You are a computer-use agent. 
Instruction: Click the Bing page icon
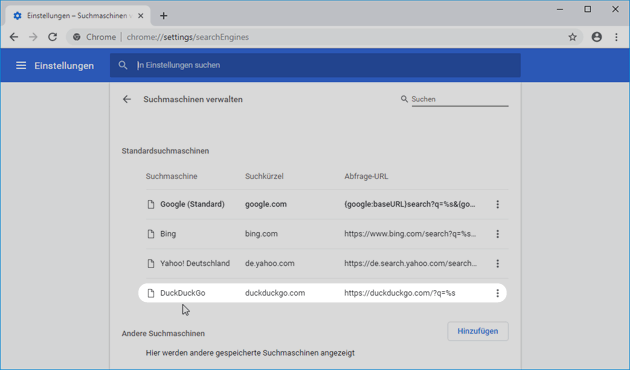(x=151, y=234)
